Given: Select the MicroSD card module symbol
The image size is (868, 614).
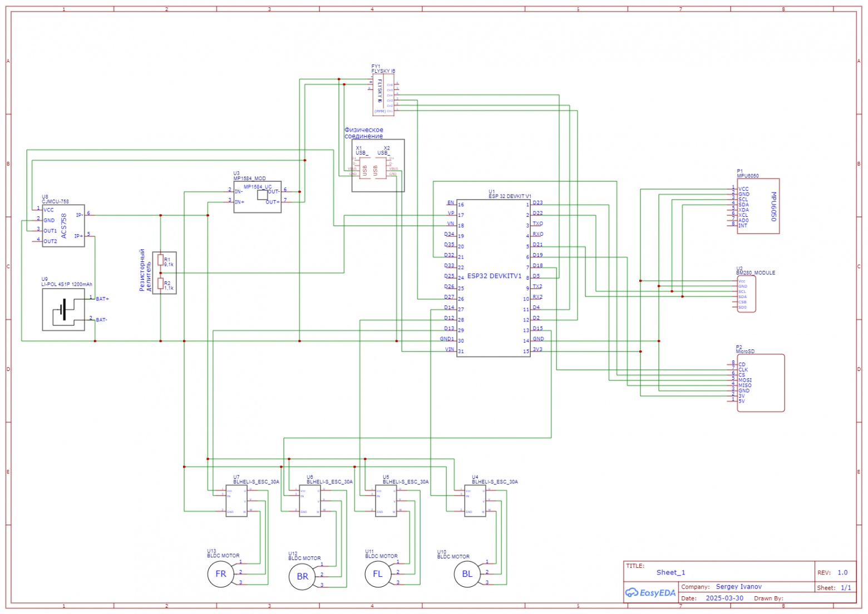Looking at the screenshot, I should pyautogui.click(x=761, y=383).
